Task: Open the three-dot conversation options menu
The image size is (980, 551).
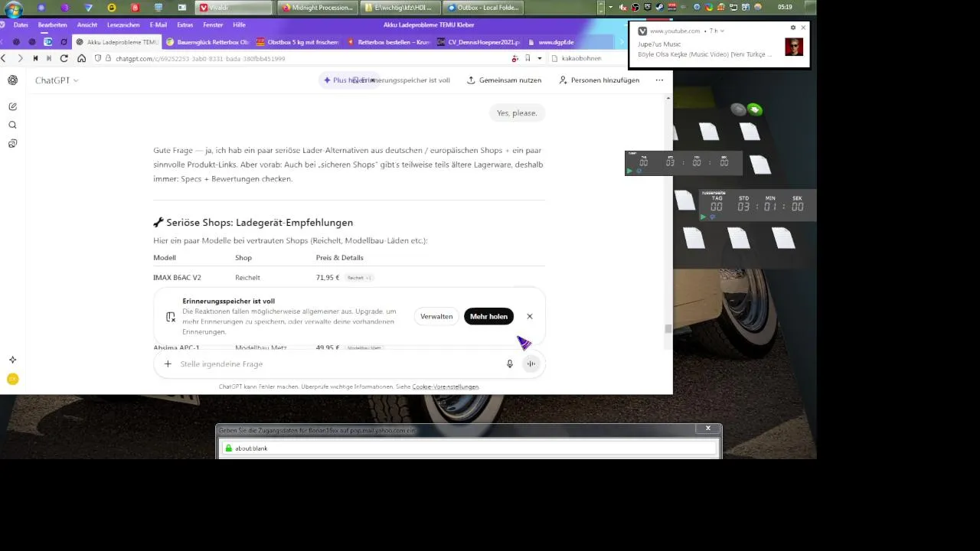Action: click(x=659, y=80)
